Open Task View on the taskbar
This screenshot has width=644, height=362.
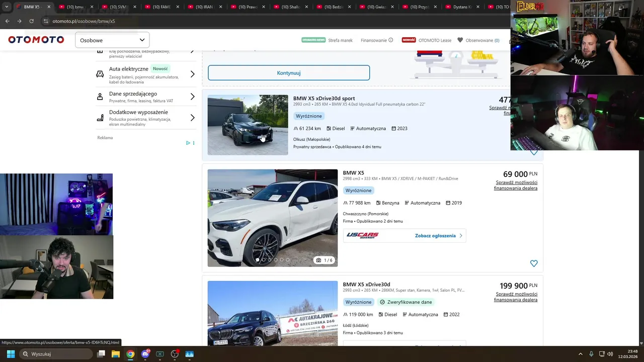[101, 354]
